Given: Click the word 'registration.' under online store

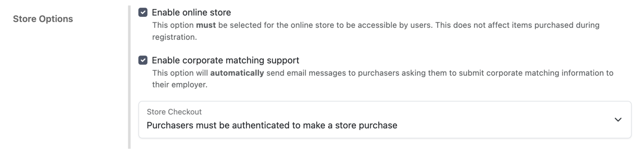Looking at the screenshot, I should click(174, 37).
